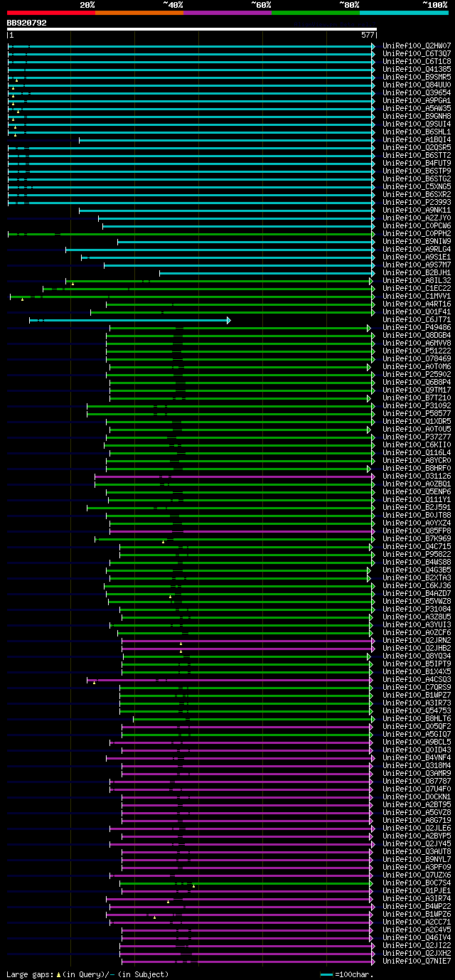Select hit label UniRef100_Q85FP8
Screen dimensions: 455x980
coord(417,531)
